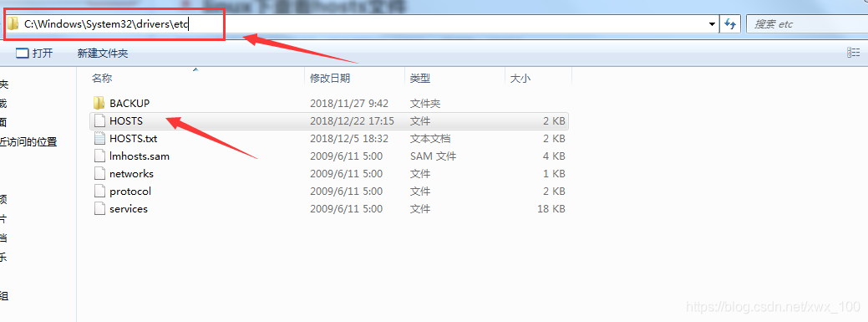Click the 打开 toolbar button
The width and height of the screenshot is (868, 322).
[34, 54]
